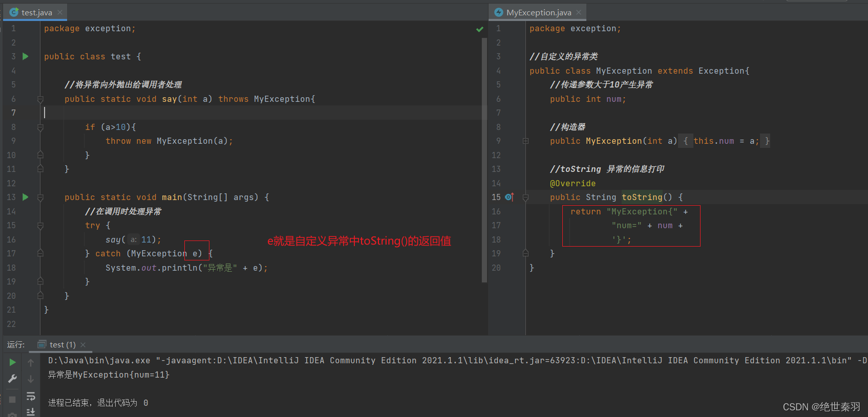Click the '@Override' annotation

pos(573,183)
